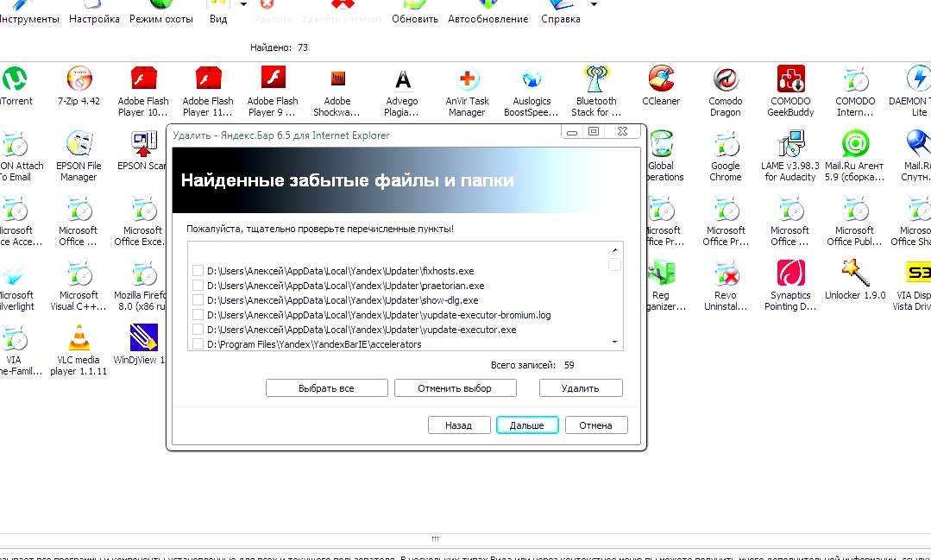Select COMODO Internet Security icon
The image size is (931, 560).
click(x=856, y=79)
